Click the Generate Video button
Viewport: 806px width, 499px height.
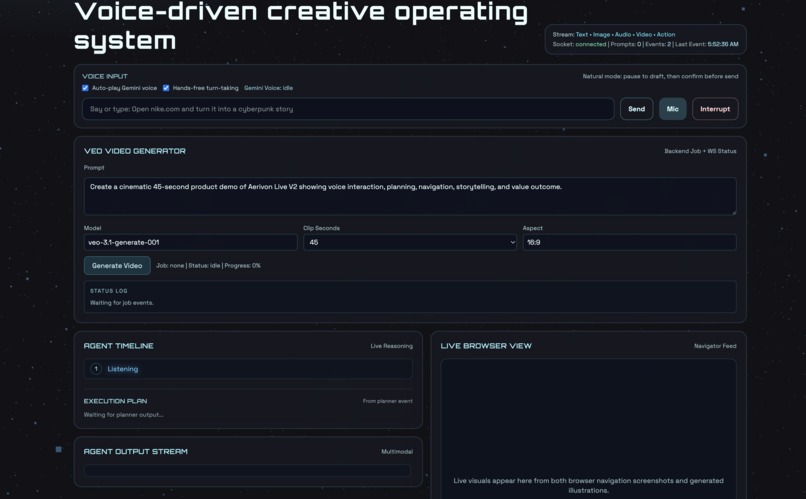[x=117, y=266]
